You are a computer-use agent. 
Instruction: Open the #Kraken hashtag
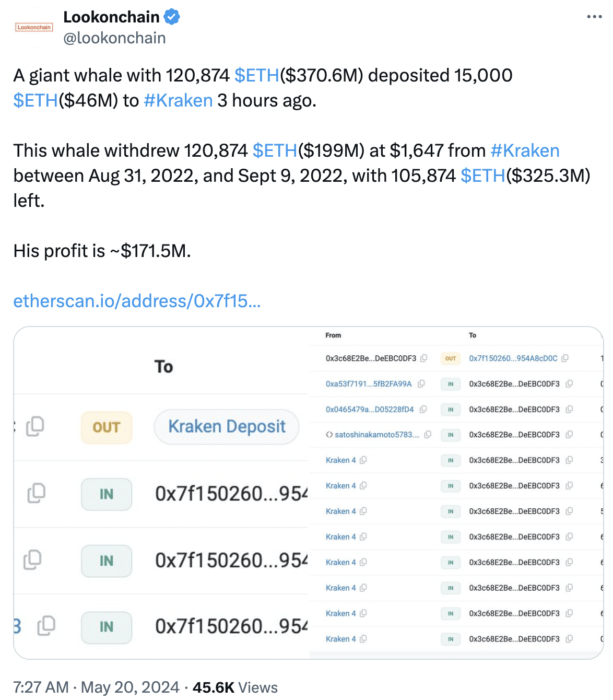[x=177, y=100]
